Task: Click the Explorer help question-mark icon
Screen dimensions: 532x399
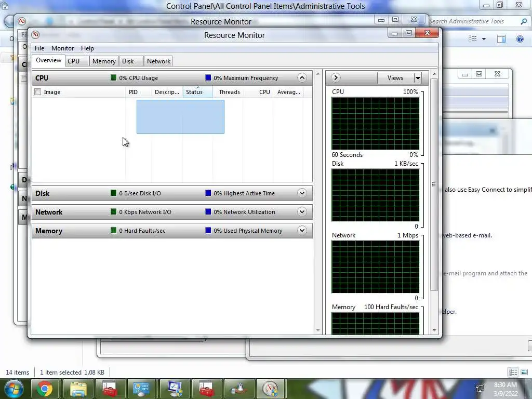Action: 520,39
